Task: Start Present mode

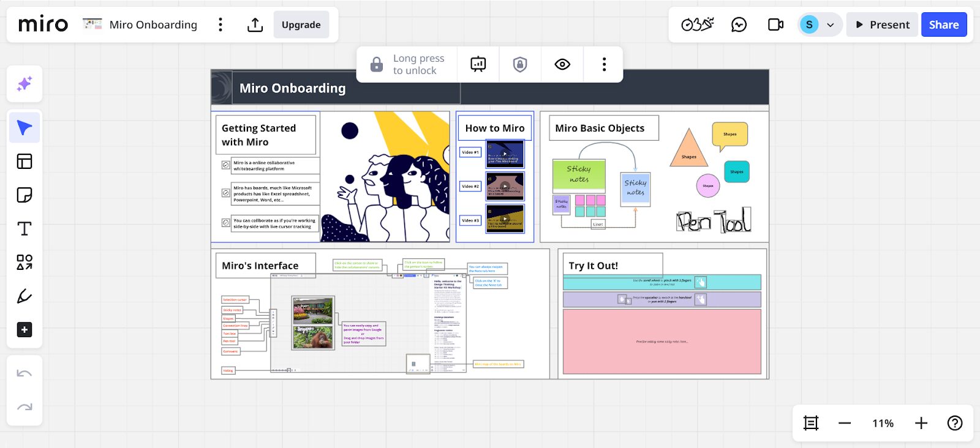Action: click(x=882, y=24)
